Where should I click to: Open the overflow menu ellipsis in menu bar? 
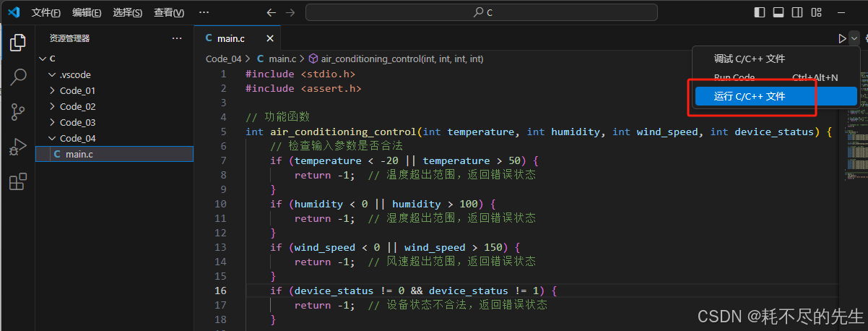pyautogui.click(x=204, y=12)
